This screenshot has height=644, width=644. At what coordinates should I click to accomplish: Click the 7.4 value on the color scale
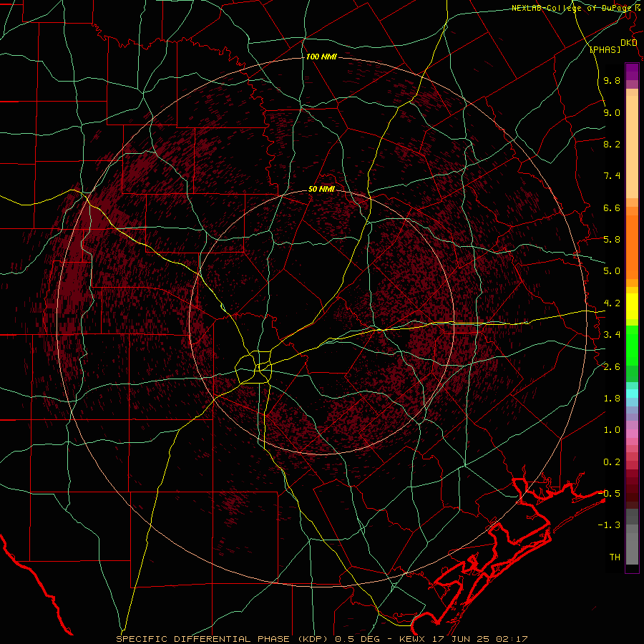point(612,176)
